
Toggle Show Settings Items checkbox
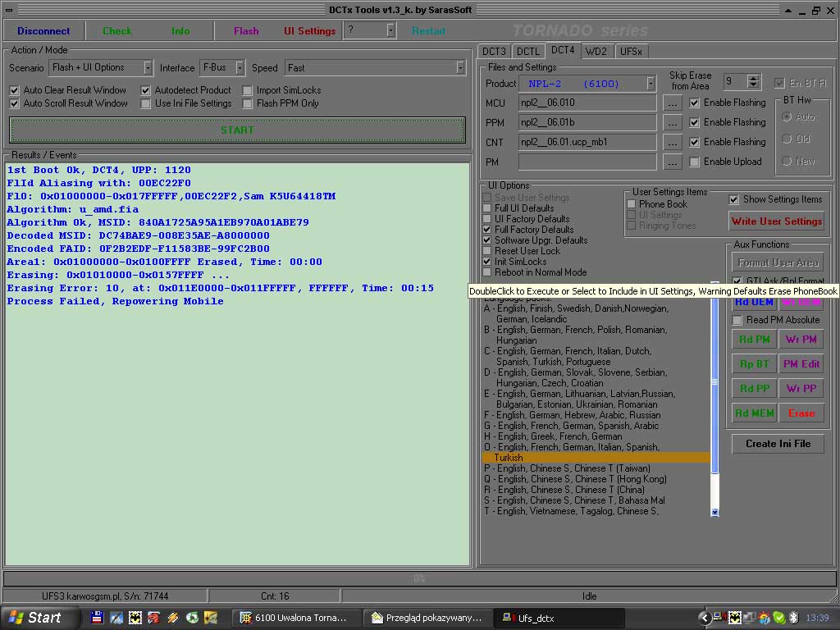[x=734, y=199]
